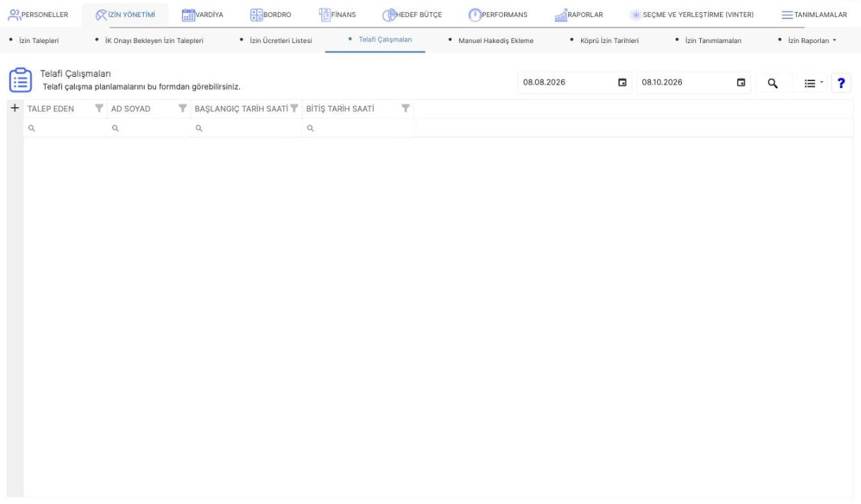Screen dimensions: 861x504
Task: Open the BİTİŞ TARİH SAATİ column filter
Action: (405, 109)
